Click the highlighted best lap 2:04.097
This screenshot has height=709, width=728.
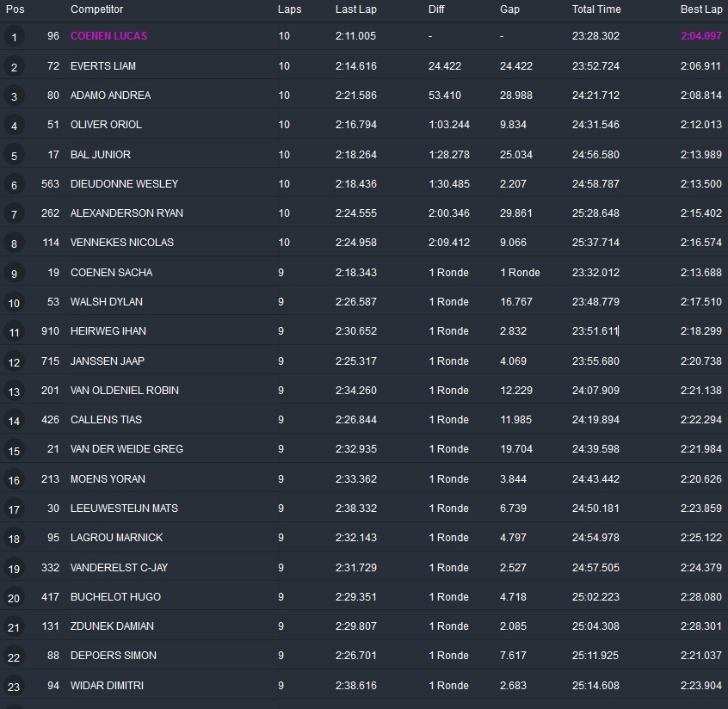(700, 36)
